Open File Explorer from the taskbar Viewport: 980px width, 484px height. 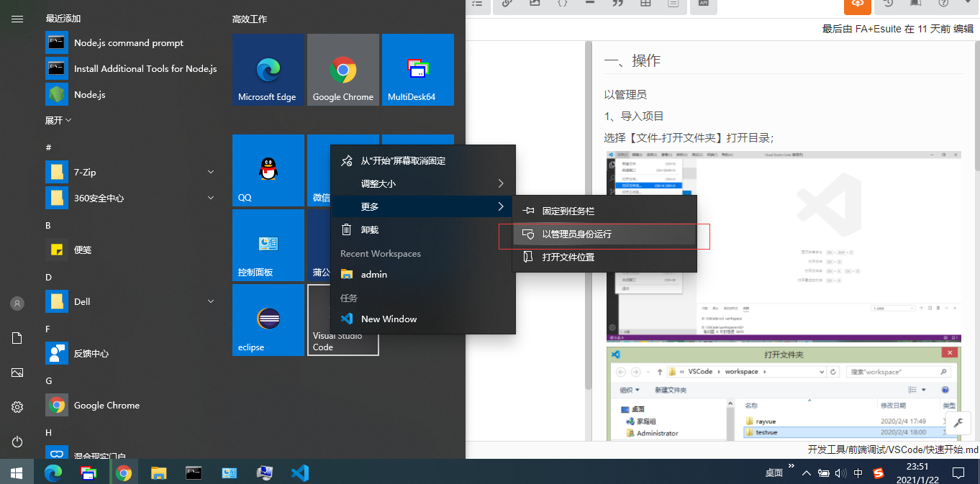coord(159,472)
